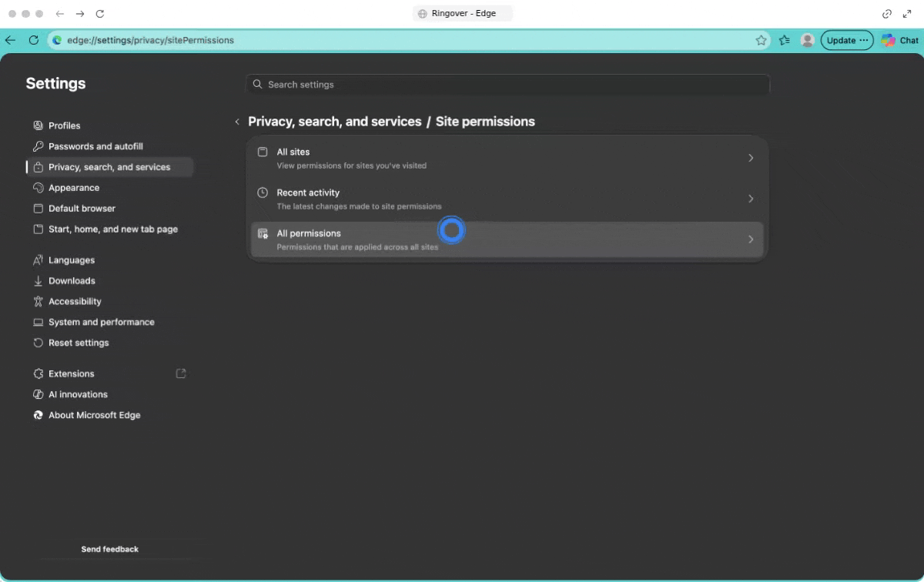Screen dimensions: 924x582
Task: Open About Microsoft Edge
Action: [94, 416]
